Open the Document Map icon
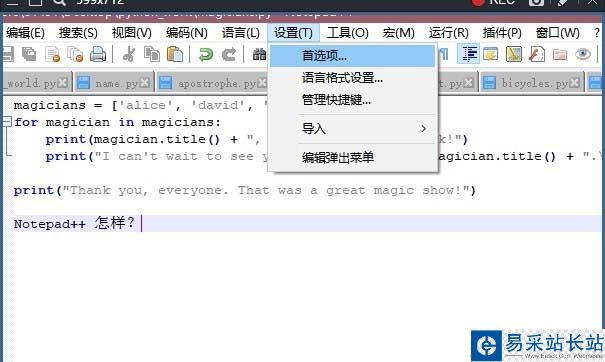Screen dimensions: 605x362 coord(514,54)
